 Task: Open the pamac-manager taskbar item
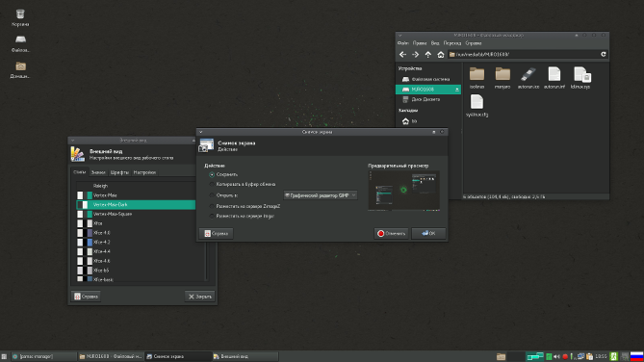(43, 356)
